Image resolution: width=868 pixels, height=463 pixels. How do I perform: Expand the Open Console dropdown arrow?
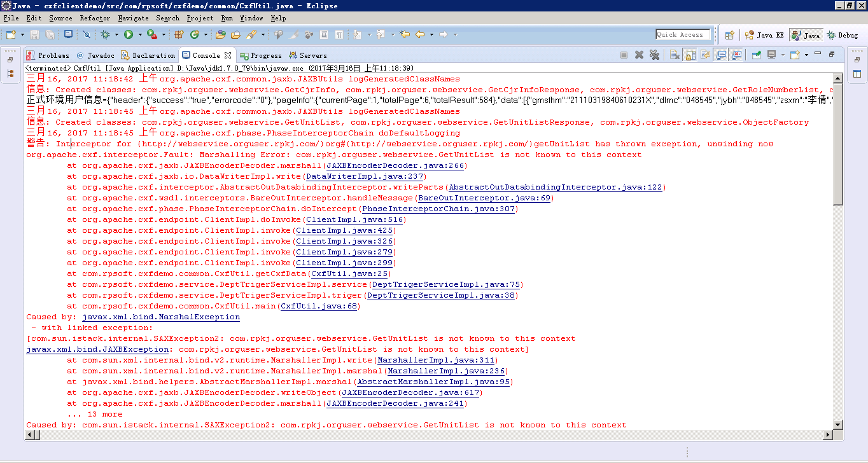tap(805, 55)
